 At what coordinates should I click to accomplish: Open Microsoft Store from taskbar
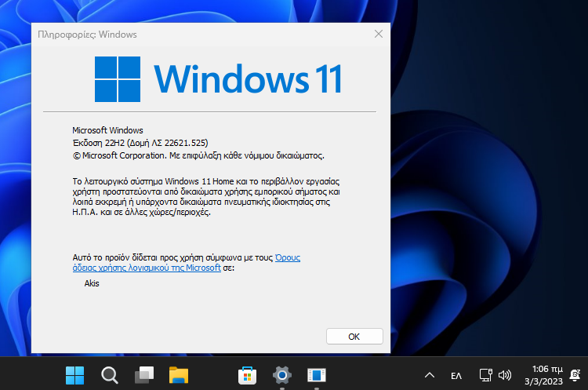point(248,375)
